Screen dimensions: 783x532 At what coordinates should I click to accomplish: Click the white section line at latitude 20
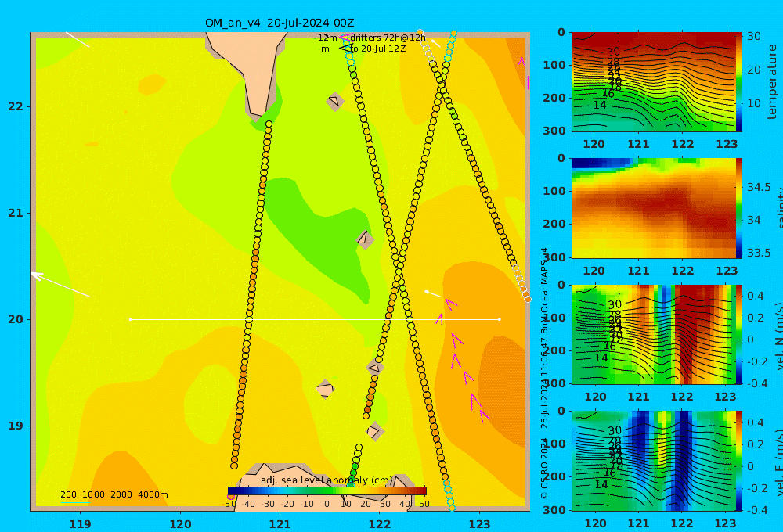315,319
